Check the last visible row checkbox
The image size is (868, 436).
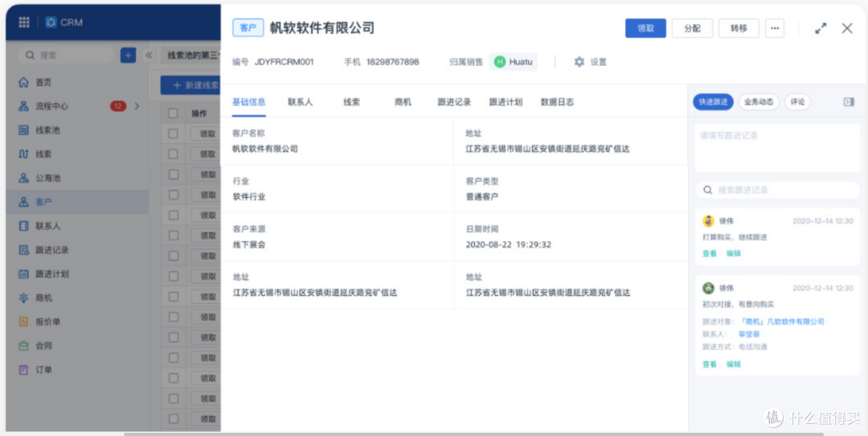(174, 419)
